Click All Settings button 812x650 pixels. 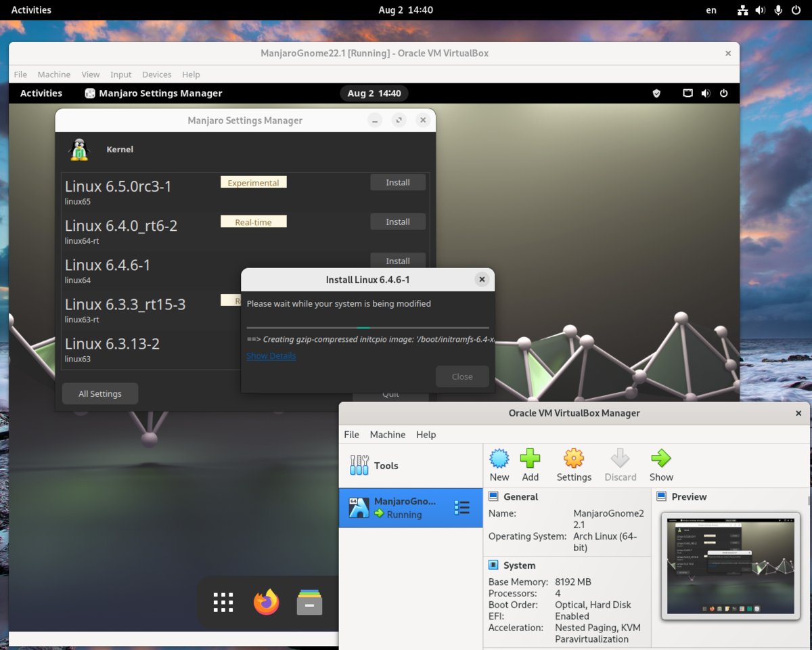(x=100, y=393)
